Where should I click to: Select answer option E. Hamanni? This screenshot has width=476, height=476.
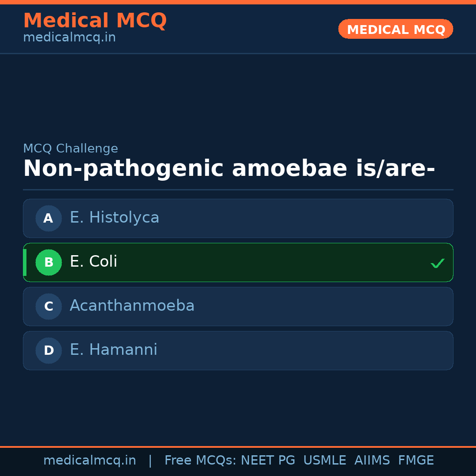(x=238, y=350)
